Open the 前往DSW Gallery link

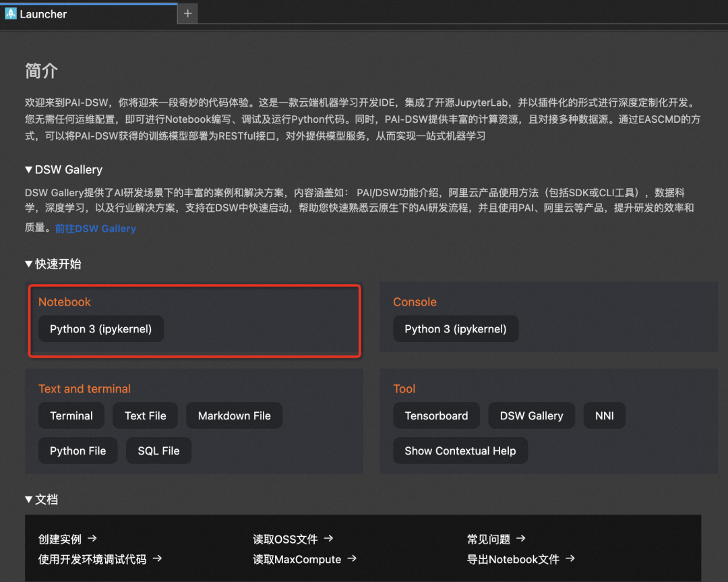click(96, 229)
